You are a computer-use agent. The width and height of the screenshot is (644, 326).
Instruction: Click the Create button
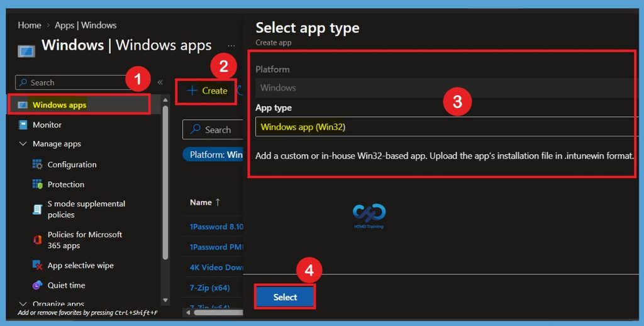click(206, 91)
